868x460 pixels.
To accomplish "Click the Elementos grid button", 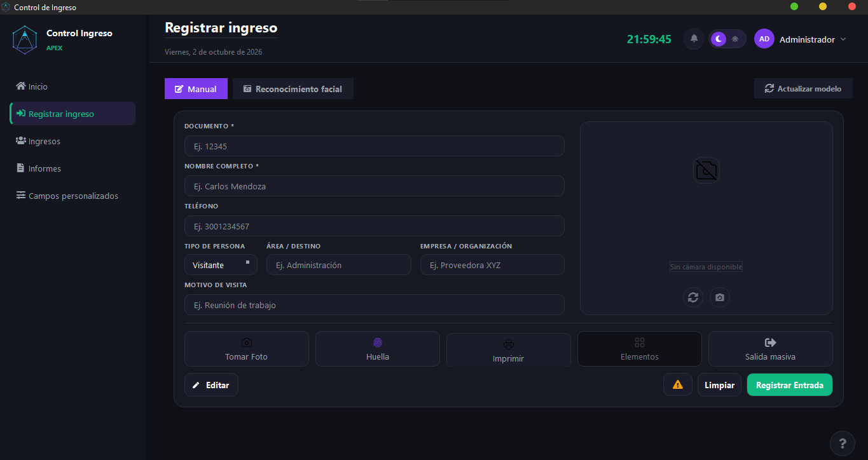I will (x=640, y=349).
